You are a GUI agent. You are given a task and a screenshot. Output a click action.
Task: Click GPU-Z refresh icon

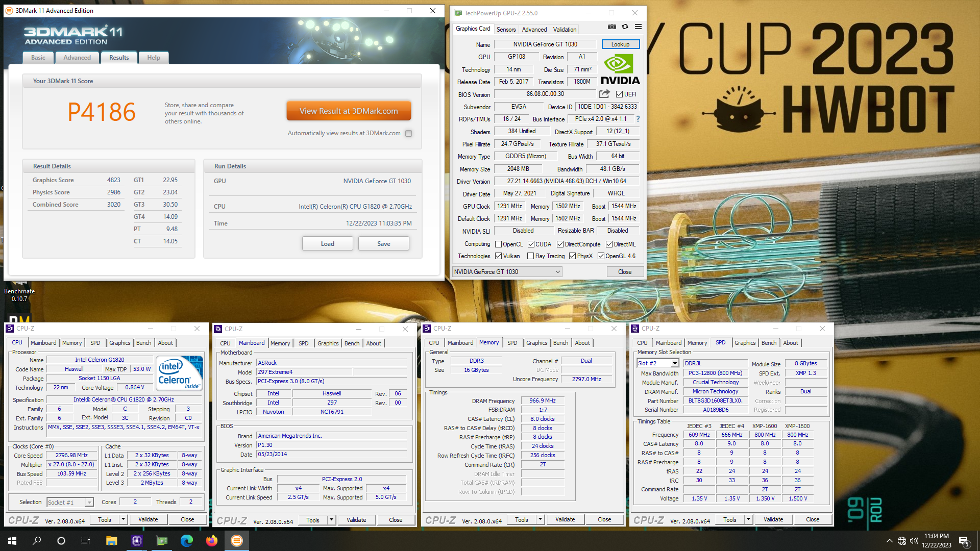pos(625,27)
